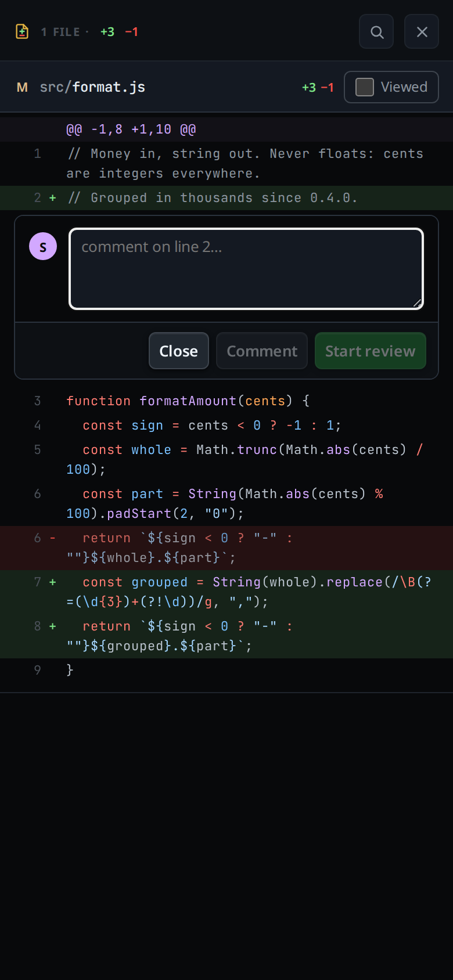Click the Comment button
Screen dimensions: 453x980
(262, 351)
